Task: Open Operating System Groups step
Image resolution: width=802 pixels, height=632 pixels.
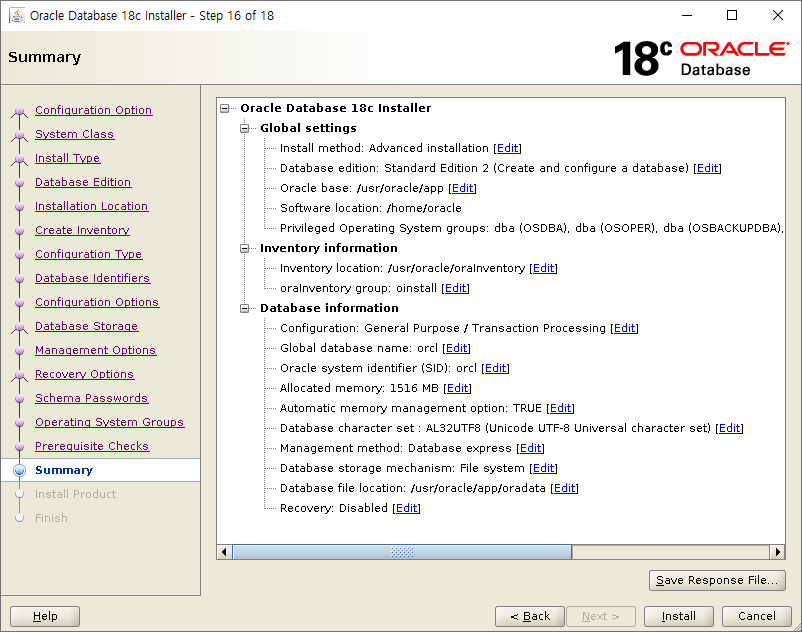Action: point(109,422)
